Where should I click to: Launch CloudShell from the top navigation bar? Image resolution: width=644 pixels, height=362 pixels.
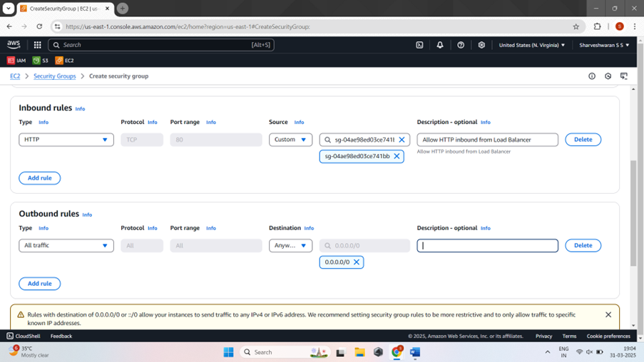click(x=419, y=45)
